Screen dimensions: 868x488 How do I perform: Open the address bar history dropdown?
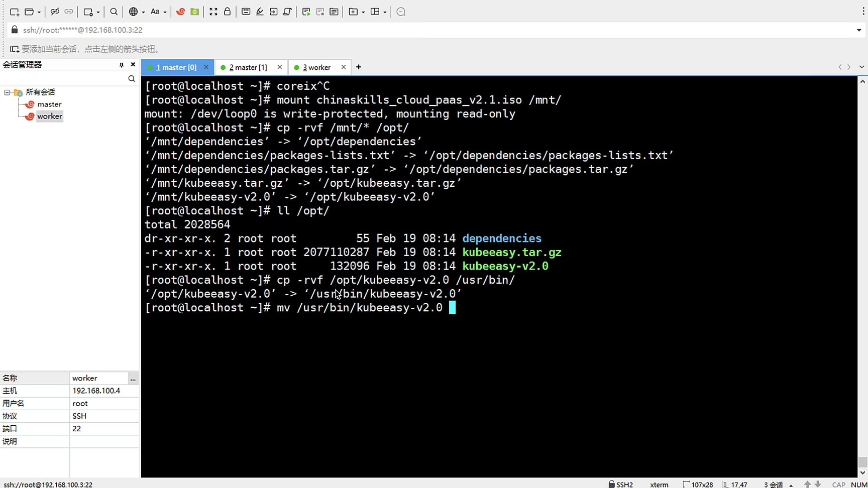coord(858,30)
